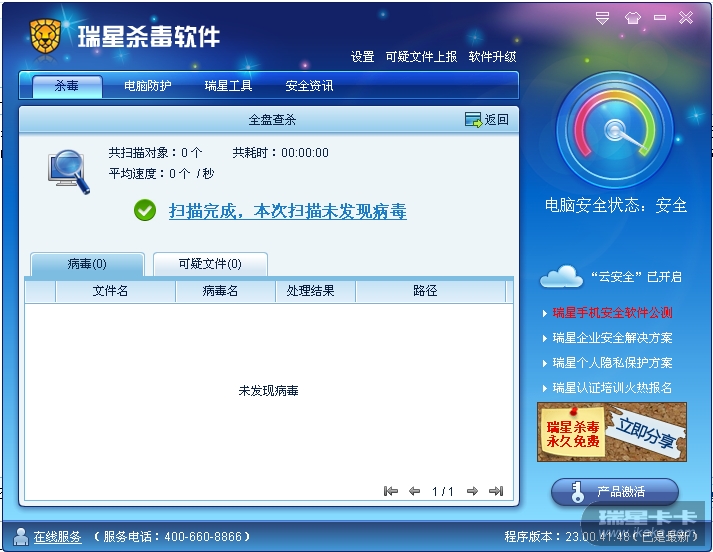
Task: Open 瑞星手机安全软件公测 red link
Action: tap(612, 313)
